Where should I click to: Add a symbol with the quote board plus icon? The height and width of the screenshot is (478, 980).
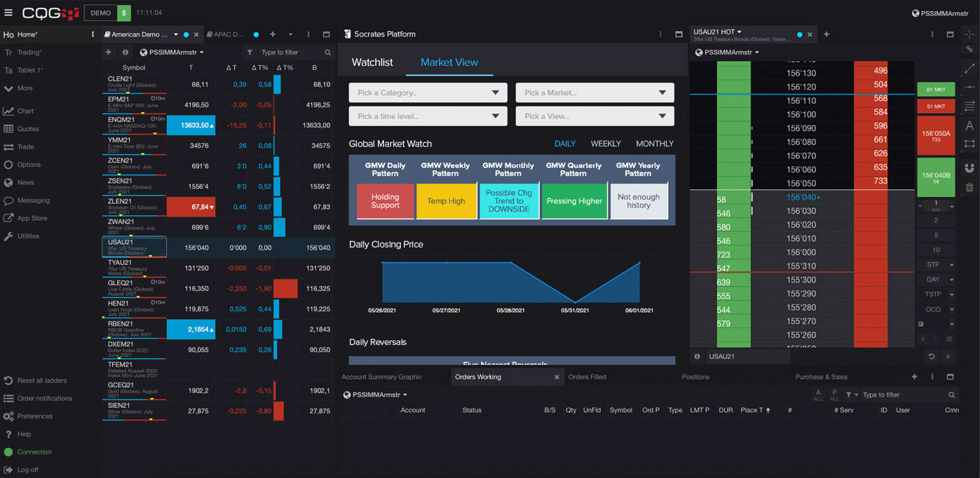108,52
